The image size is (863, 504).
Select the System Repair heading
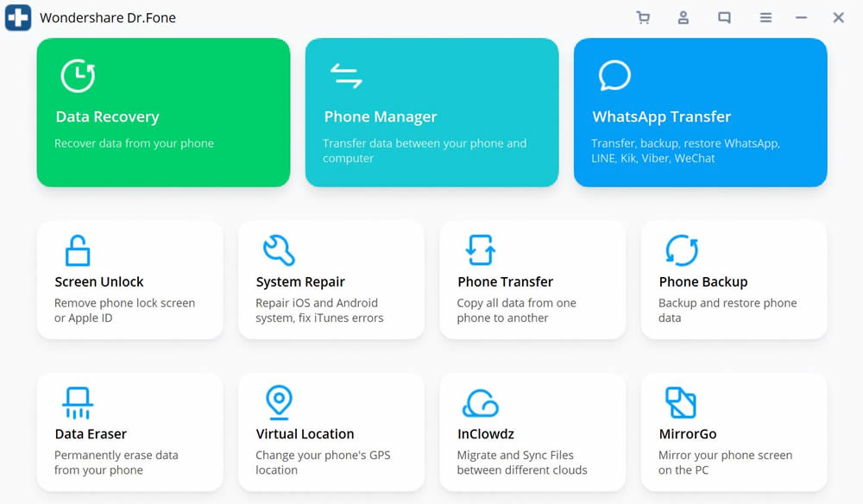coord(300,282)
